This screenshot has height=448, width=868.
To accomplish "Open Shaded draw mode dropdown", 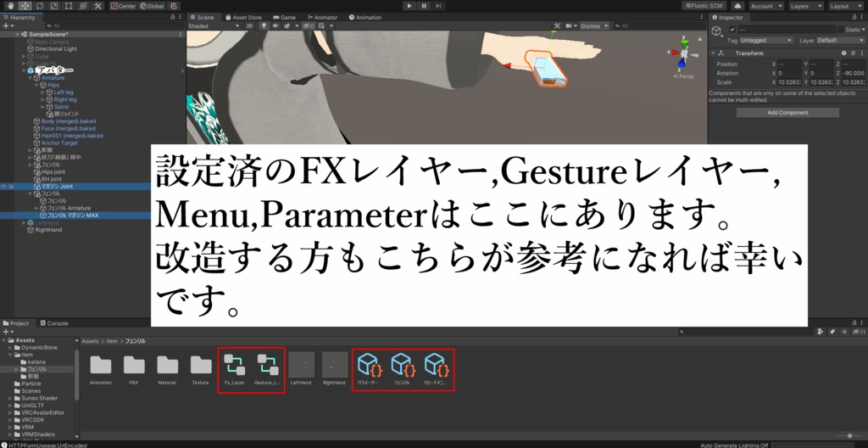I will point(214,25).
